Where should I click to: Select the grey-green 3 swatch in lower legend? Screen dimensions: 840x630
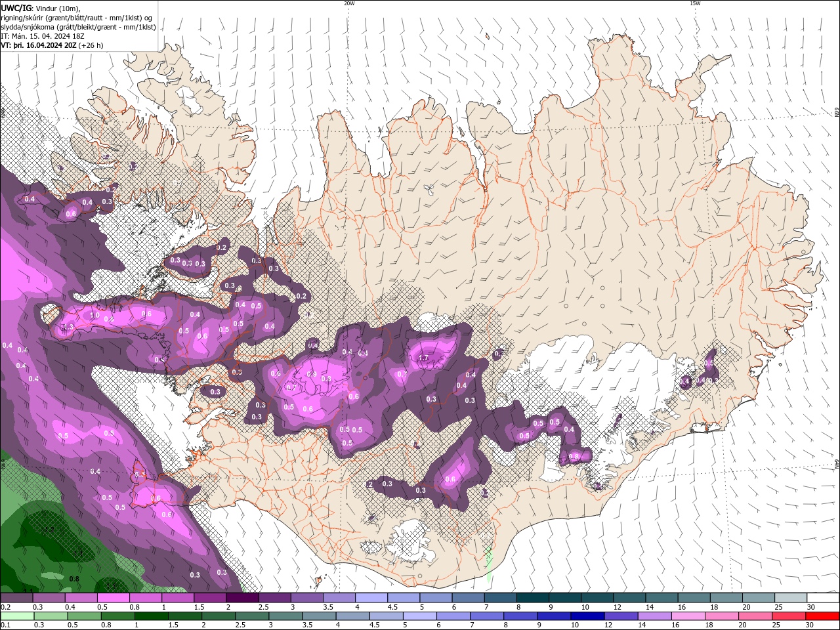point(285,616)
